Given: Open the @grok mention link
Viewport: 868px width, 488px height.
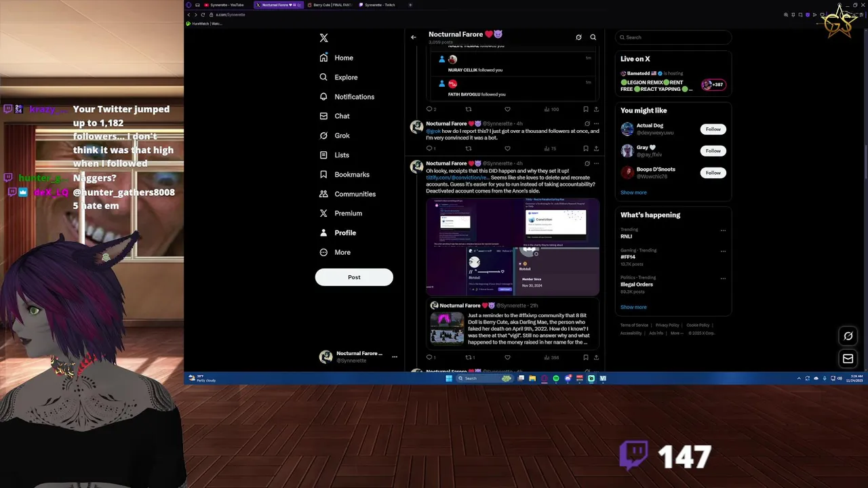Looking at the screenshot, I should coord(433,131).
